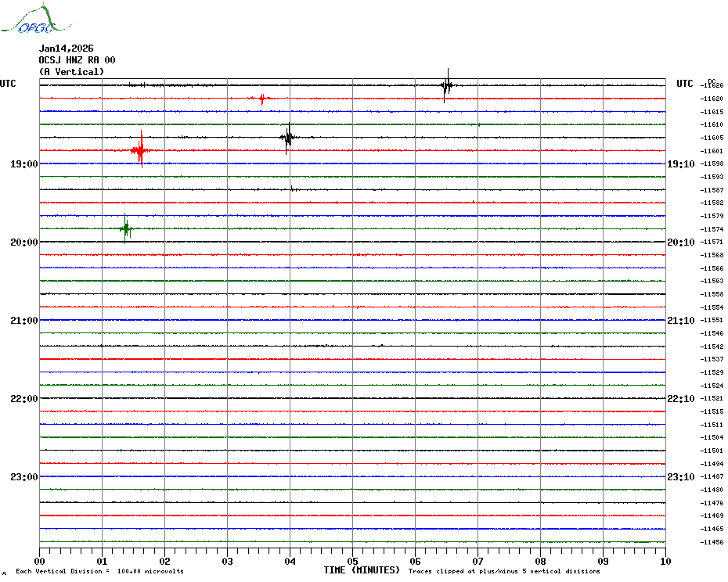Viewport: 728px width, 582px height.
Task: Click the TIME (MINUTES) axis title
Action: (x=362, y=570)
